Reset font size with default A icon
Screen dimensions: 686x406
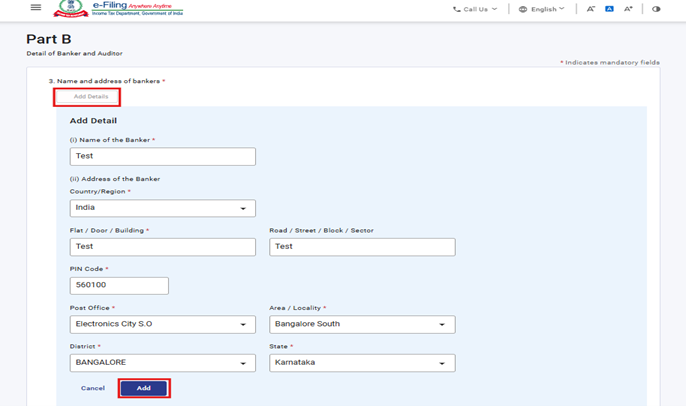point(609,9)
